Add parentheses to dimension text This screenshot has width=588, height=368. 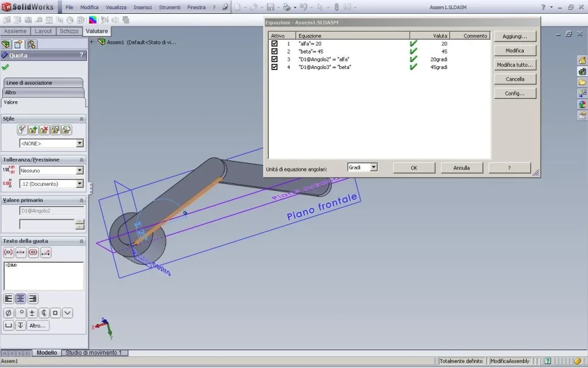tap(9, 252)
